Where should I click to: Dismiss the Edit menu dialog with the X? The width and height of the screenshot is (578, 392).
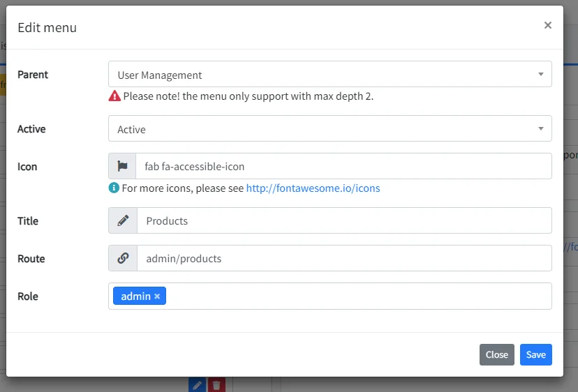[547, 25]
